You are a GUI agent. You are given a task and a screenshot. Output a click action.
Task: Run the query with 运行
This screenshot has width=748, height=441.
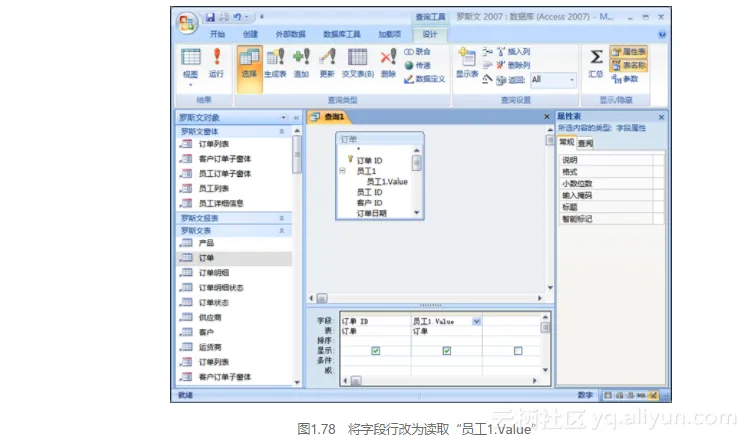[216, 63]
